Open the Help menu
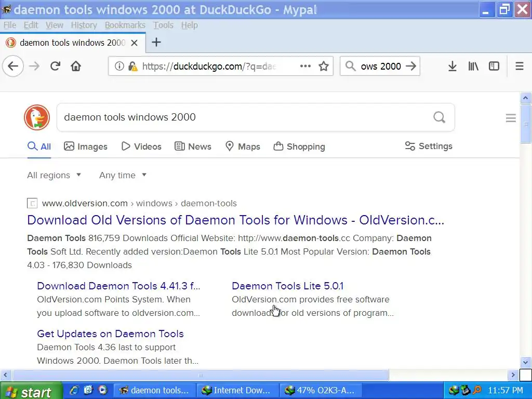 point(189,25)
